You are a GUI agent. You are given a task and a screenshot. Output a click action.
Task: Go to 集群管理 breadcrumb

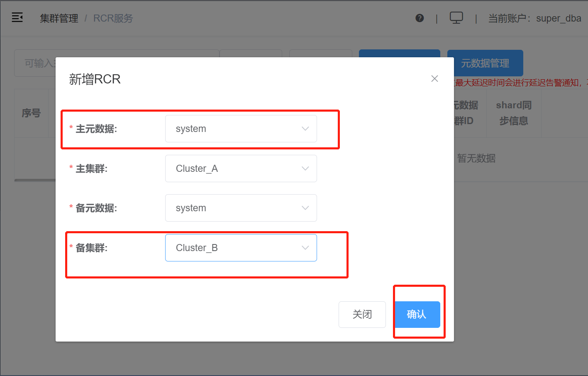[x=59, y=18]
